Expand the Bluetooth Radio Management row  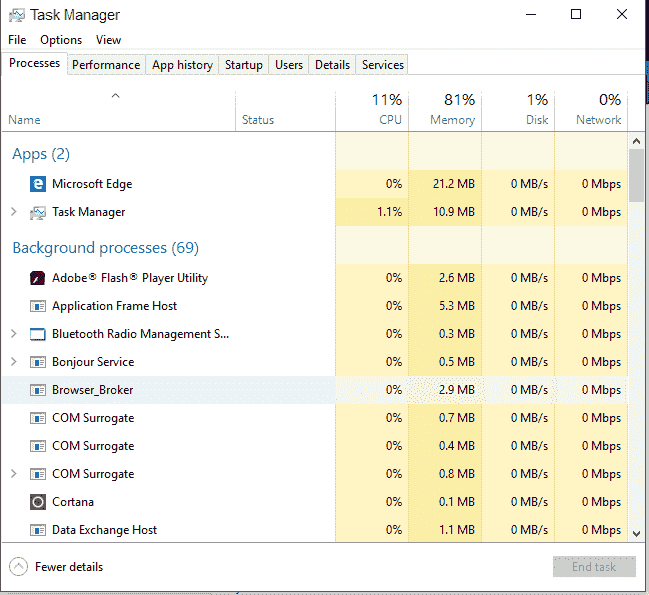tap(14, 333)
